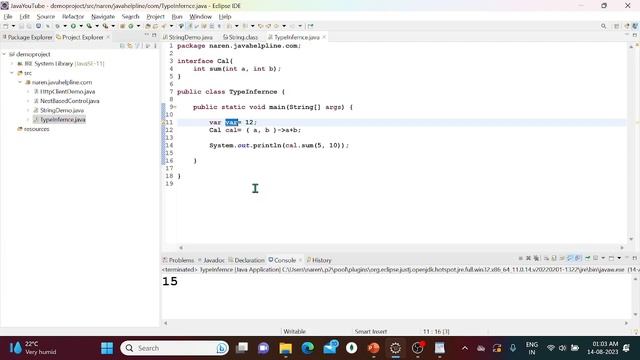640x360 pixels.
Task: Select StringDemo.java in the explorer tree
Action: (59, 111)
